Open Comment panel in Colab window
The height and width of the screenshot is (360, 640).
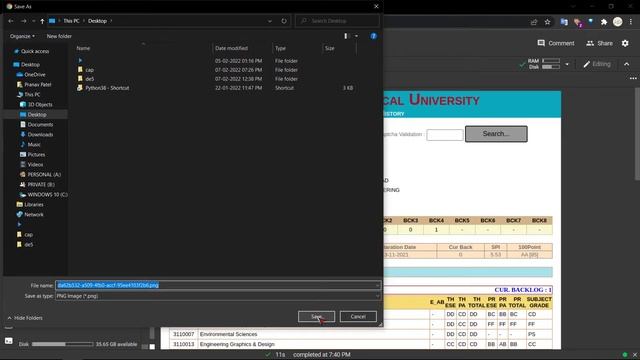tap(556, 43)
